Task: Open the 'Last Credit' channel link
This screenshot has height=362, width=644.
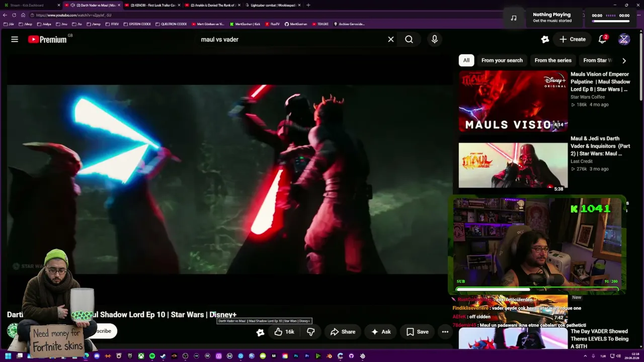Action: point(582,161)
